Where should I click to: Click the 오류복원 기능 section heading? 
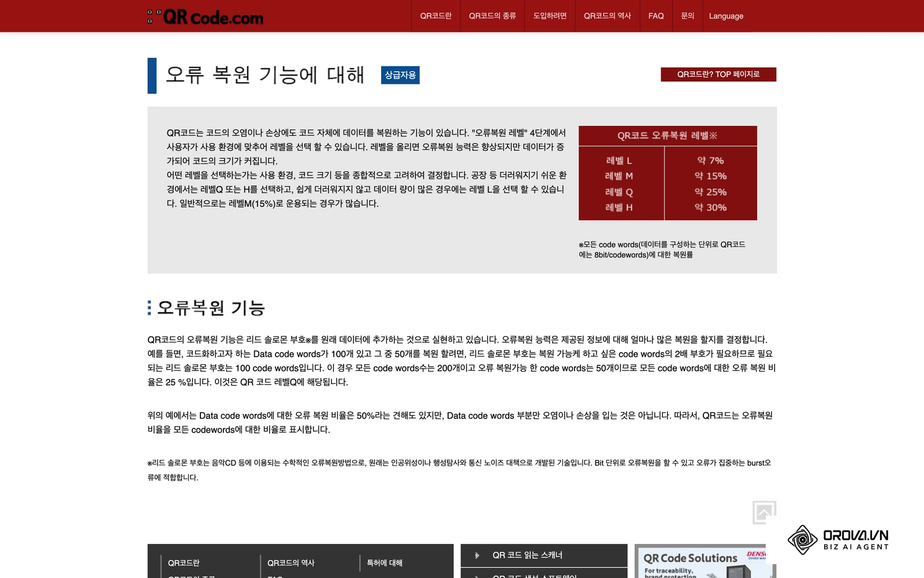tap(211, 307)
